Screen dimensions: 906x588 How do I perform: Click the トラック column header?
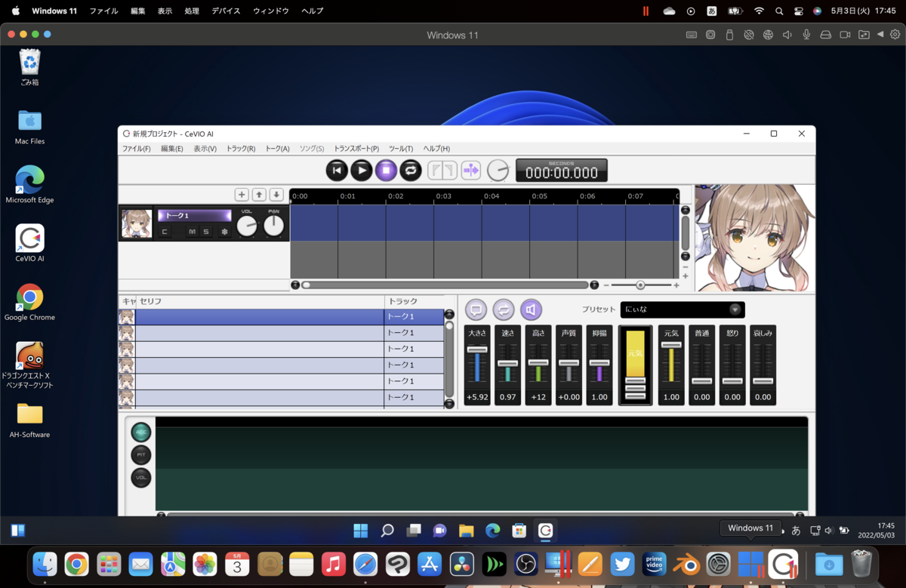(x=414, y=302)
